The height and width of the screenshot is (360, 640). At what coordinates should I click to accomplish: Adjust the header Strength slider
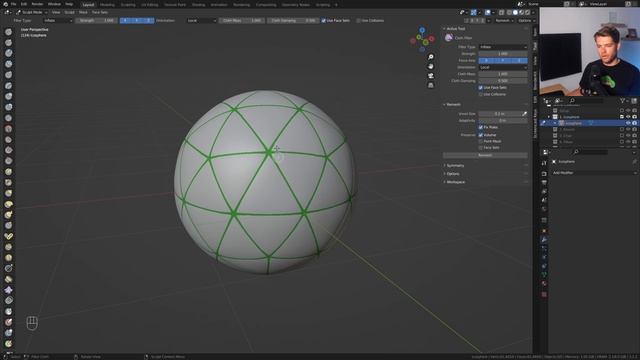click(x=97, y=20)
